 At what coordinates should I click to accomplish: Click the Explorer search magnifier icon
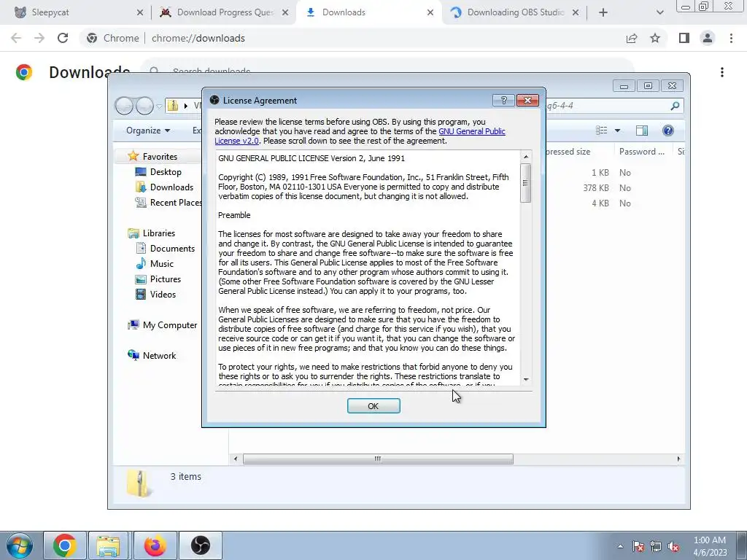point(675,106)
